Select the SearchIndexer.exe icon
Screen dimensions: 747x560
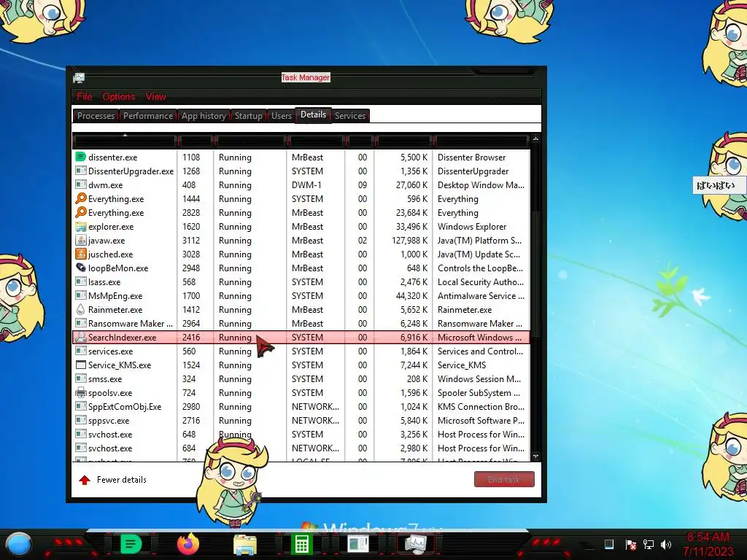point(81,337)
